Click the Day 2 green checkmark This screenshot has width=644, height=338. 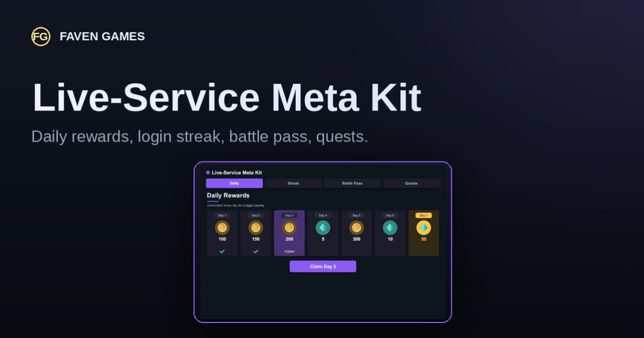click(x=255, y=251)
